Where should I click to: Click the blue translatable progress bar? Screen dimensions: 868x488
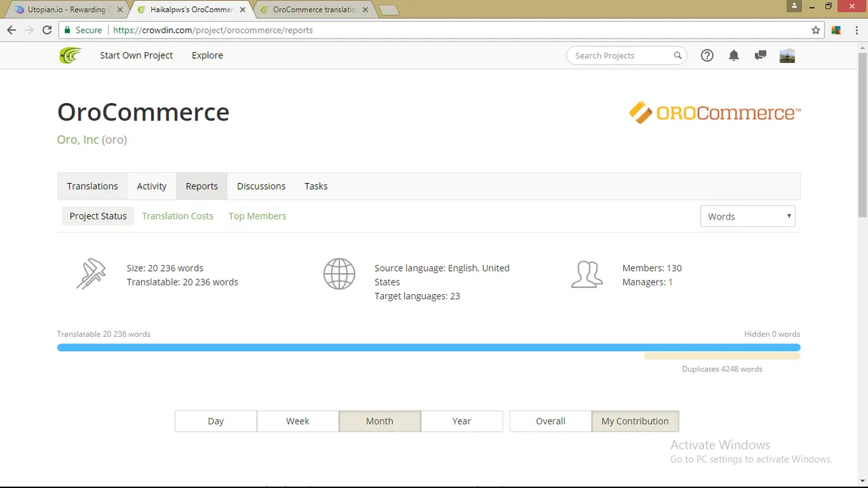pyautogui.click(x=429, y=348)
